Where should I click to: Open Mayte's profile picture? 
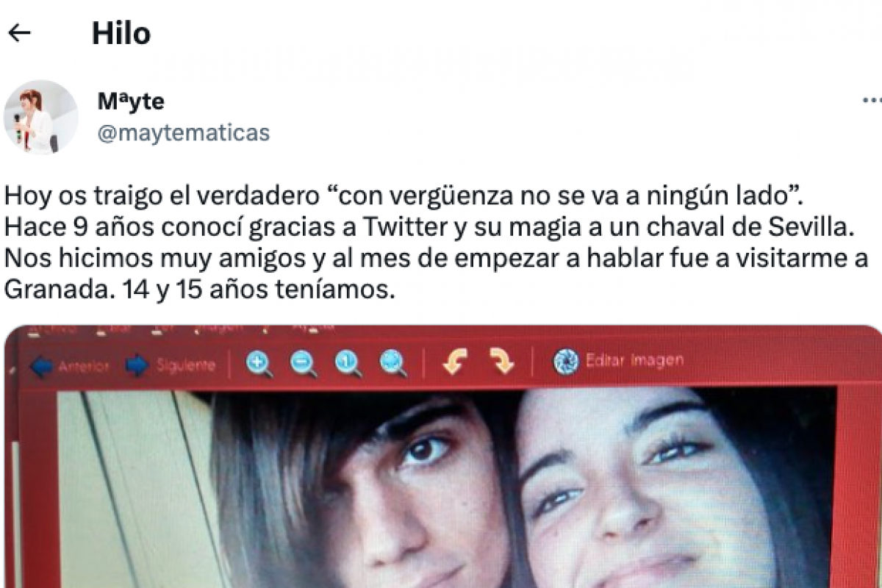[40, 117]
